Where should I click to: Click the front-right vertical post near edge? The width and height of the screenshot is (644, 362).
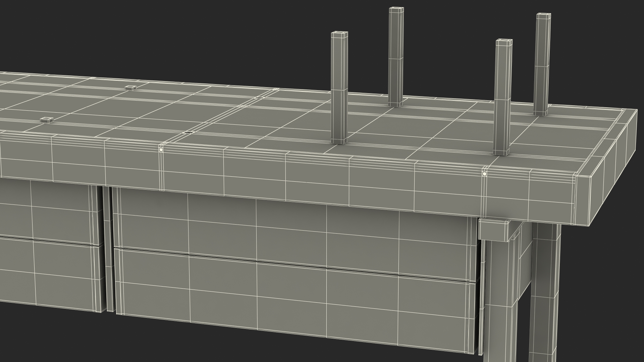(503, 97)
